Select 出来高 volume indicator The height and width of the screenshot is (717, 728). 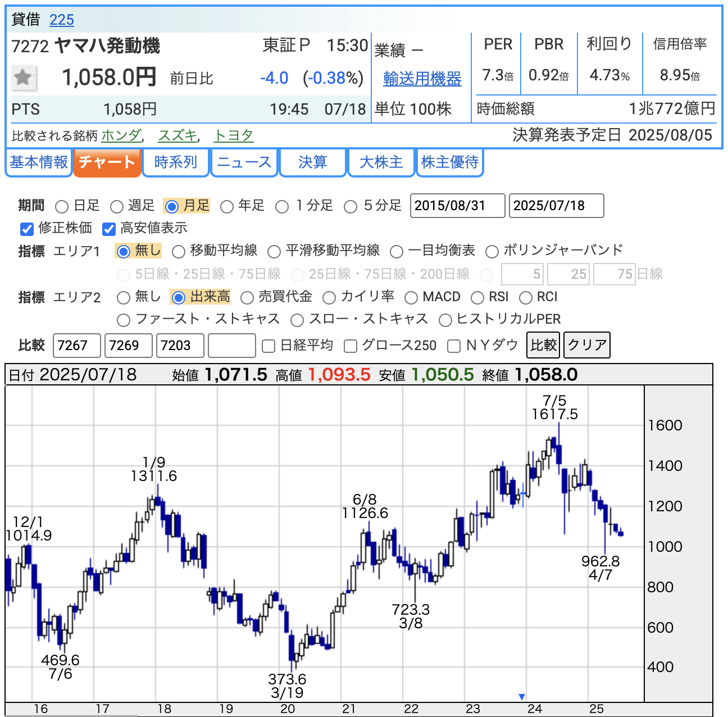point(179,297)
